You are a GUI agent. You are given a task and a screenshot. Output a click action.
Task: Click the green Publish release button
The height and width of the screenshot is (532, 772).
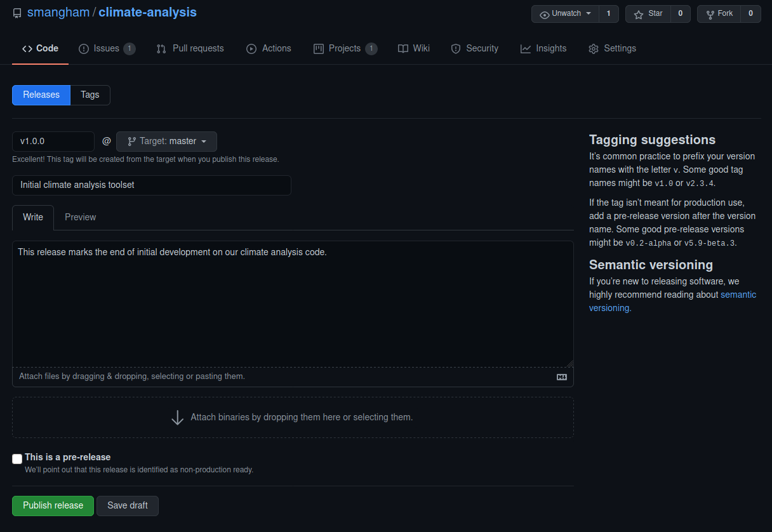click(x=53, y=506)
